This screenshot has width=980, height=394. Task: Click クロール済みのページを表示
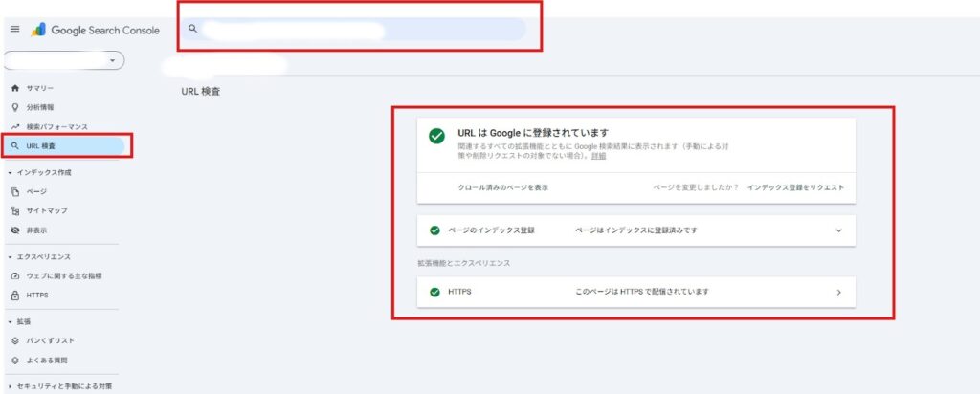[503, 187]
